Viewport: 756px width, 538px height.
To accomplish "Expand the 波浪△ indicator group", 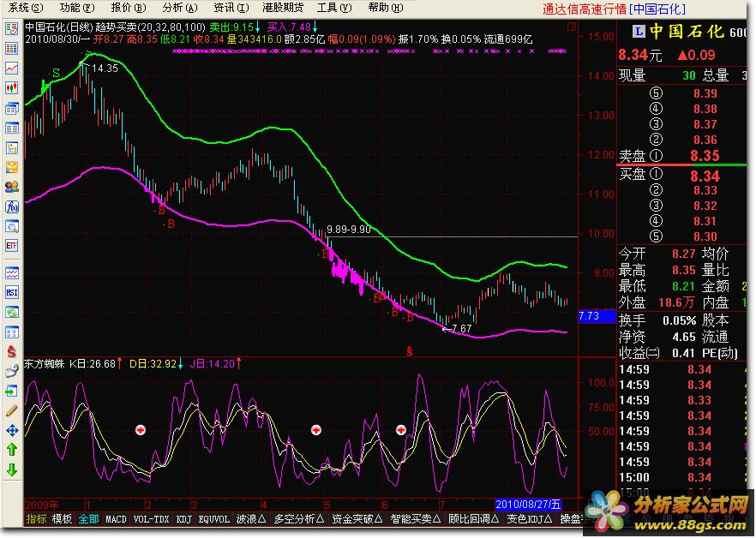I will [x=251, y=519].
